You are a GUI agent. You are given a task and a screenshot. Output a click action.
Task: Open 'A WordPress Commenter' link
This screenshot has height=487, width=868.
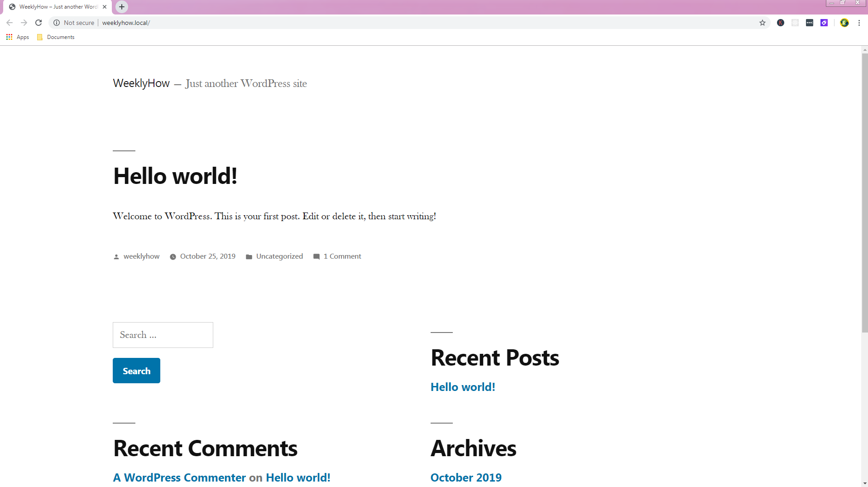(179, 477)
